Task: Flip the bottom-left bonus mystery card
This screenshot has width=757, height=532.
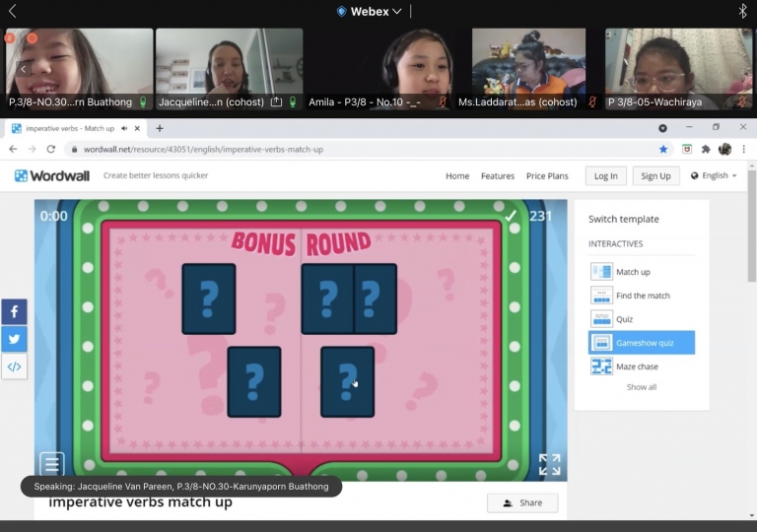Action: (x=254, y=382)
